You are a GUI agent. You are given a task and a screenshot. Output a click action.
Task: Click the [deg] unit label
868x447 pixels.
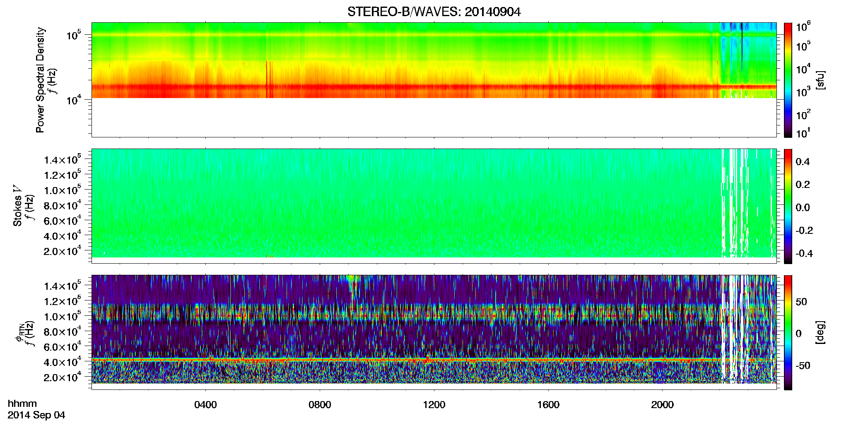click(x=820, y=332)
